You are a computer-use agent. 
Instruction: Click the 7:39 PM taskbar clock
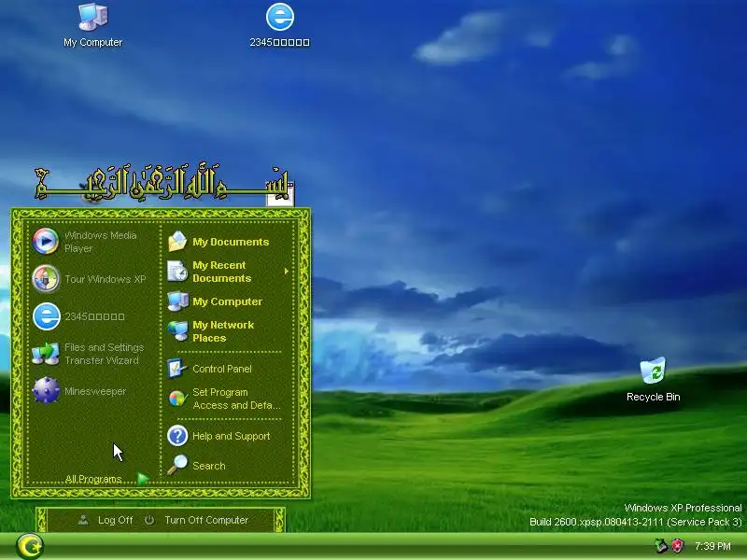[x=712, y=546]
